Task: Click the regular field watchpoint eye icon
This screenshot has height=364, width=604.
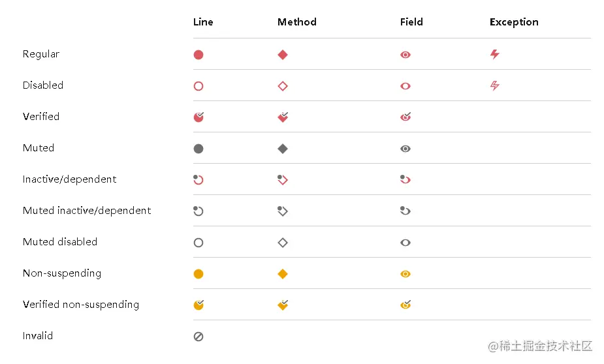Action: click(405, 55)
